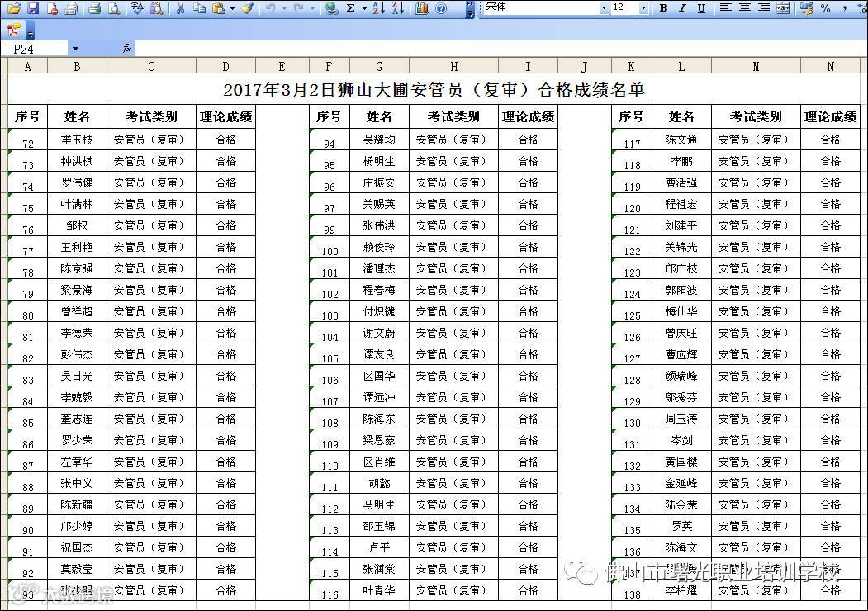
Task: Click the name cell 李玉枝
Action: click(77, 140)
